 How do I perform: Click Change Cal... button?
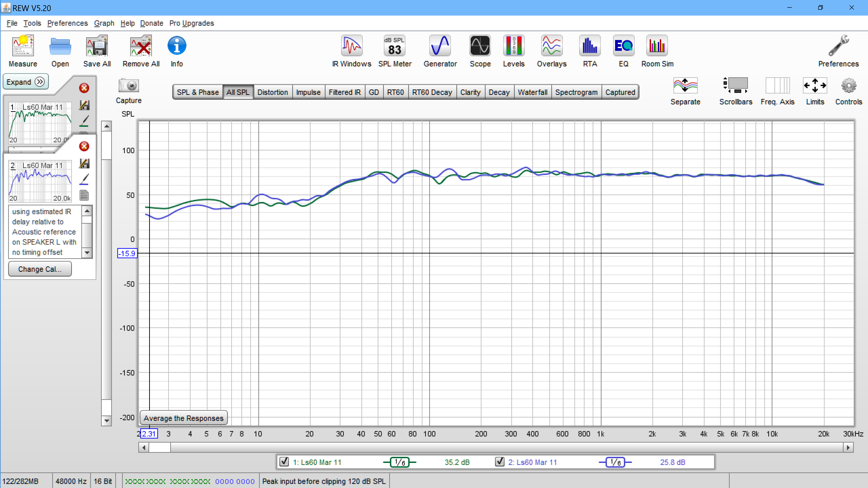40,269
